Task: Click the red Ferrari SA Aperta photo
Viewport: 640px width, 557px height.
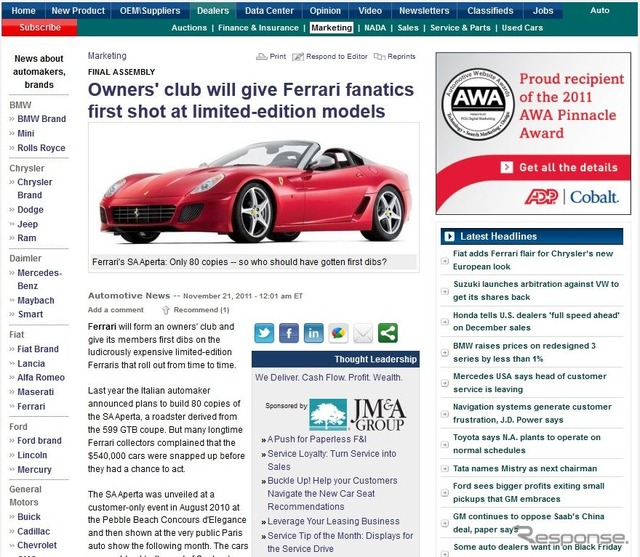Action: pyautogui.click(x=254, y=190)
